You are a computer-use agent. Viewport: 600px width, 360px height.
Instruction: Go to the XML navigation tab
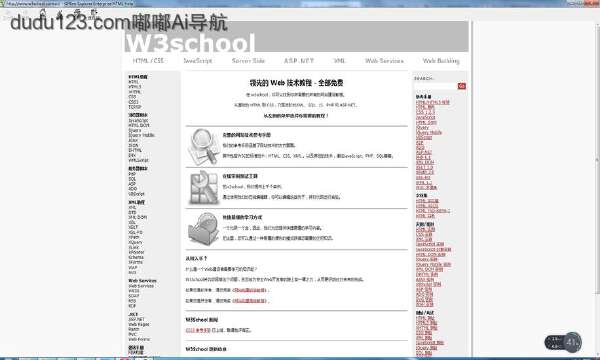click(339, 60)
